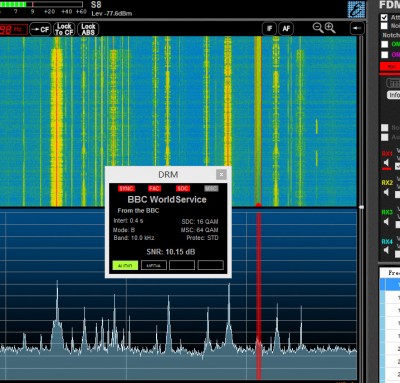
Task: Mute the RX4 speaker
Action: click(x=386, y=250)
